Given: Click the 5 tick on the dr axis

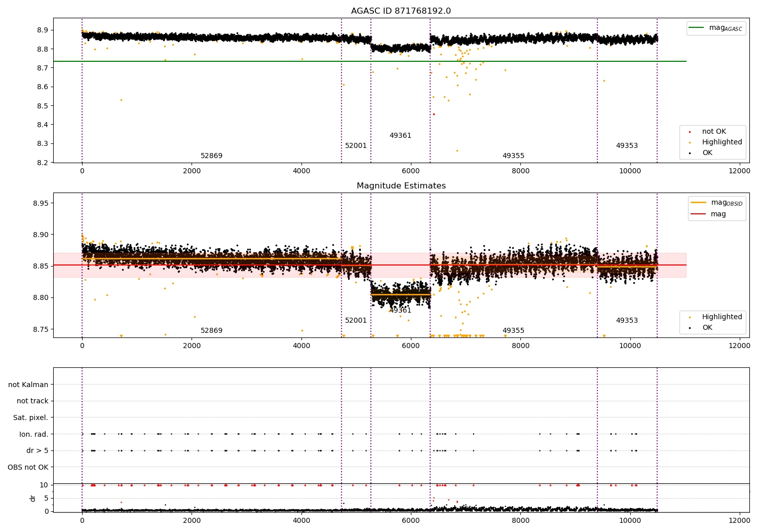Looking at the screenshot, I should pos(47,498).
